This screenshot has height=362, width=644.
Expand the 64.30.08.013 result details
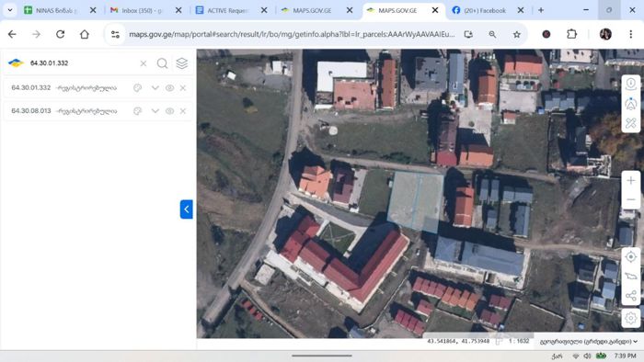click(155, 111)
